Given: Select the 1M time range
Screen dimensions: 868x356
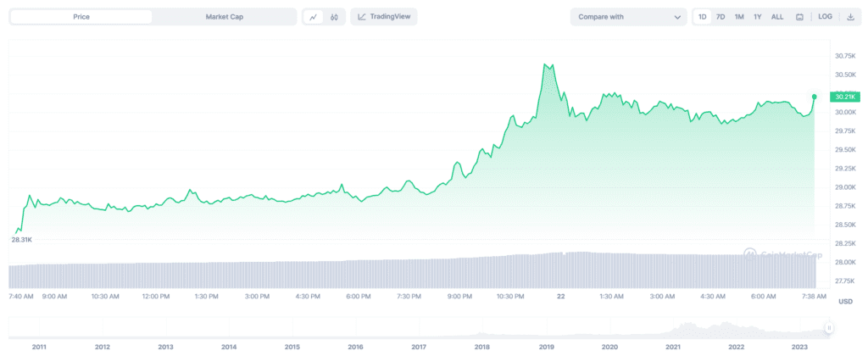Looking at the screenshot, I should pos(739,17).
